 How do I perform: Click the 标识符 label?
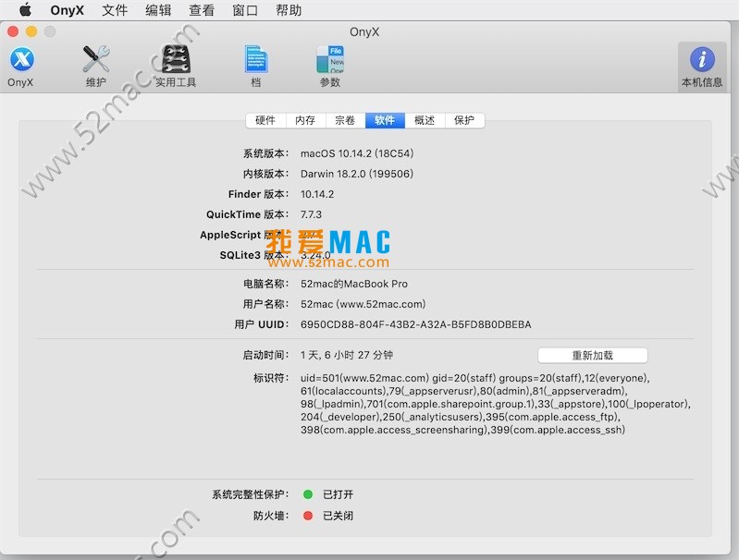271,378
